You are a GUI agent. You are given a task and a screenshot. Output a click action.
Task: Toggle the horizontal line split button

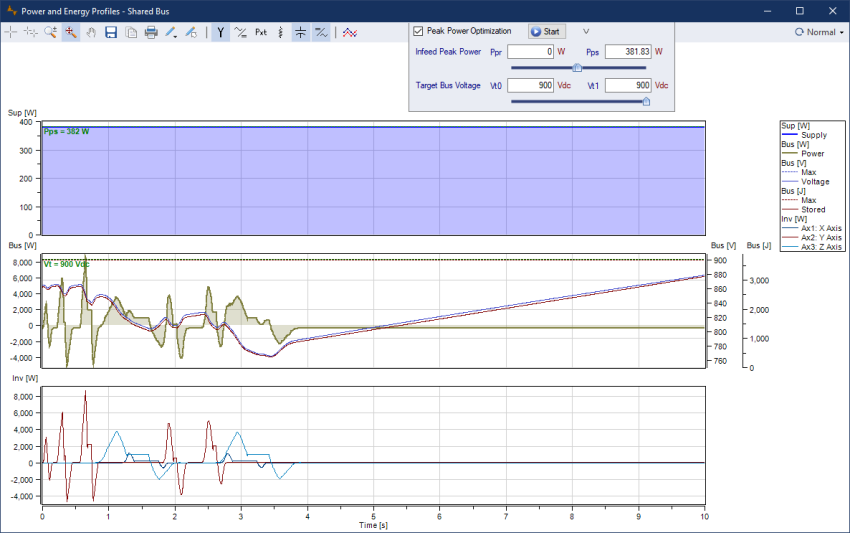pos(300,32)
